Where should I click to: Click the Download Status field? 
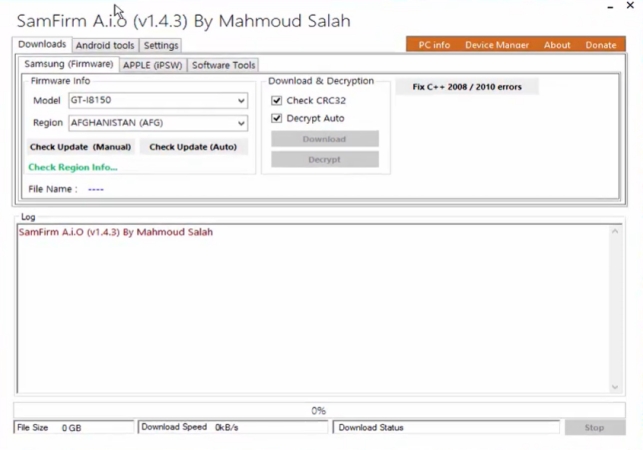(x=446, y=427)
